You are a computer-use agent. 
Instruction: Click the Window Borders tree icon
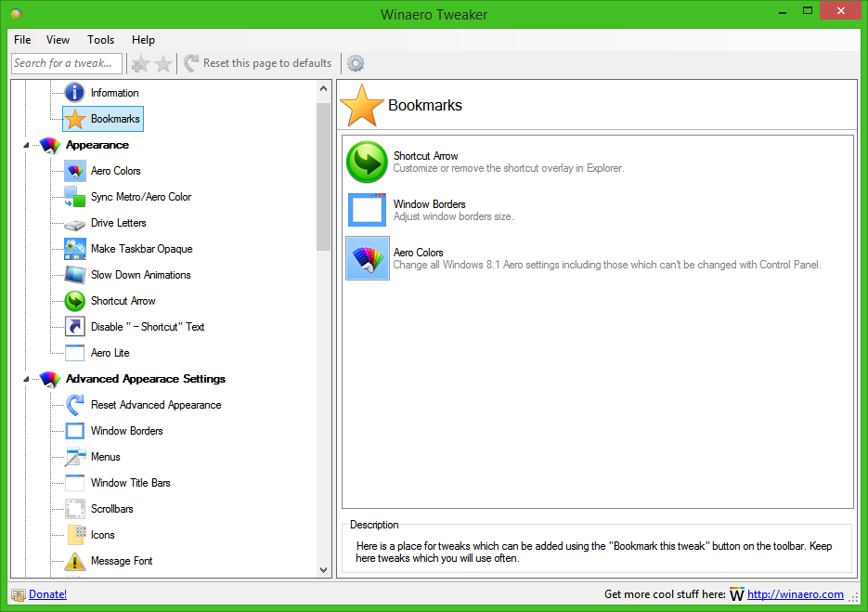(x=75, y=431)
